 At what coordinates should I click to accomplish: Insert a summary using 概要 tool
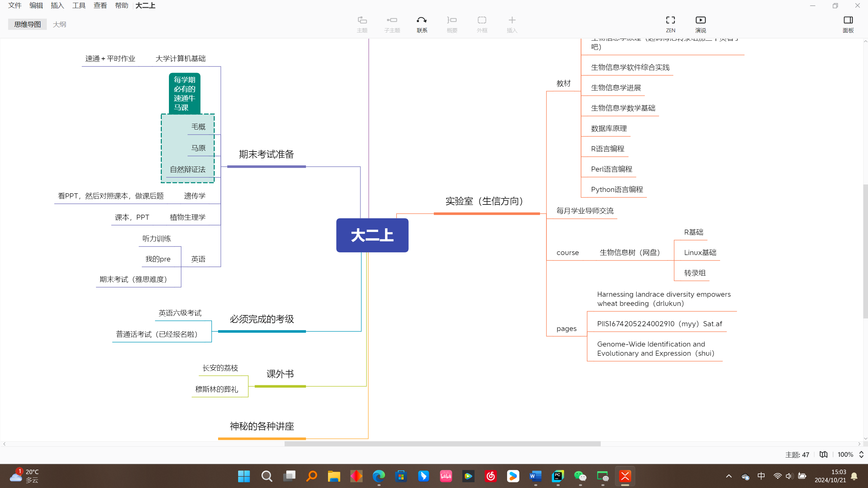click(x=451, y=24)
